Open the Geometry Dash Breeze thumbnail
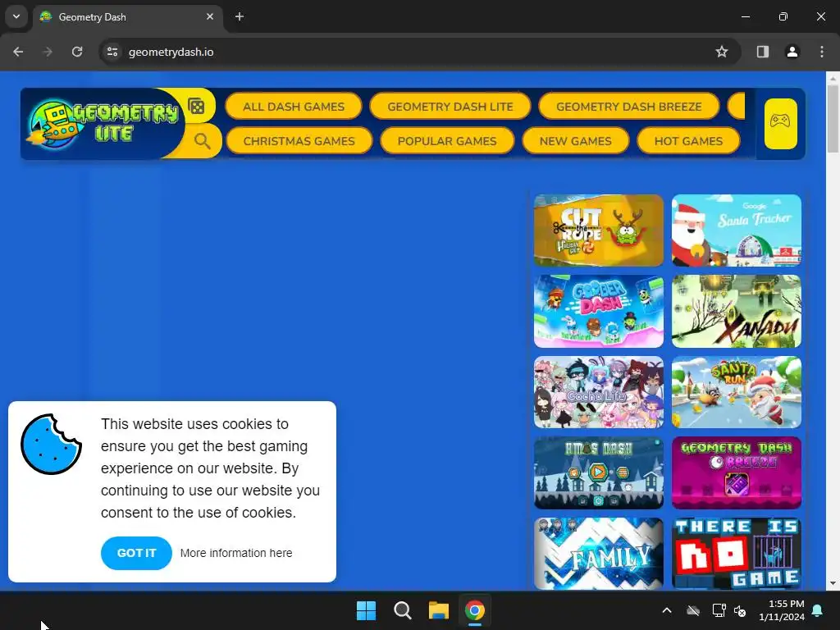Screen dimensions: 840x630 click(737, 473)
